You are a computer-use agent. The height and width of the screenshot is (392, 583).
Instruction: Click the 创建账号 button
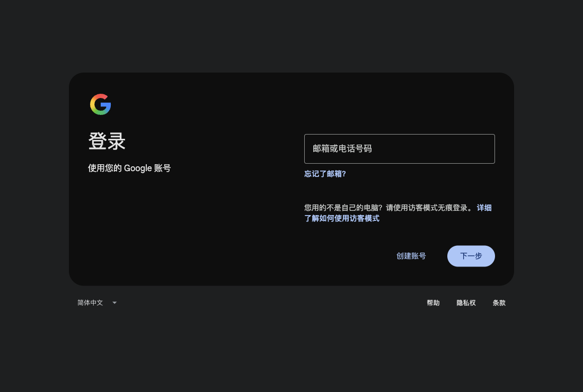411,256
